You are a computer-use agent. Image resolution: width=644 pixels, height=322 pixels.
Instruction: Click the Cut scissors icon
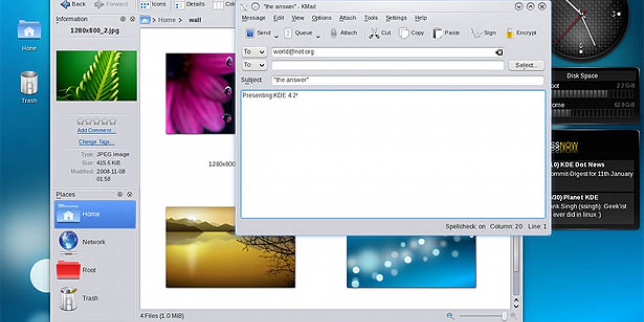pos(374,33)
